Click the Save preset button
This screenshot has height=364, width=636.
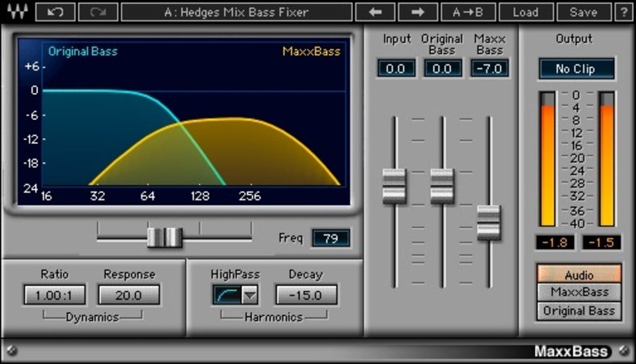click(584, 12)
